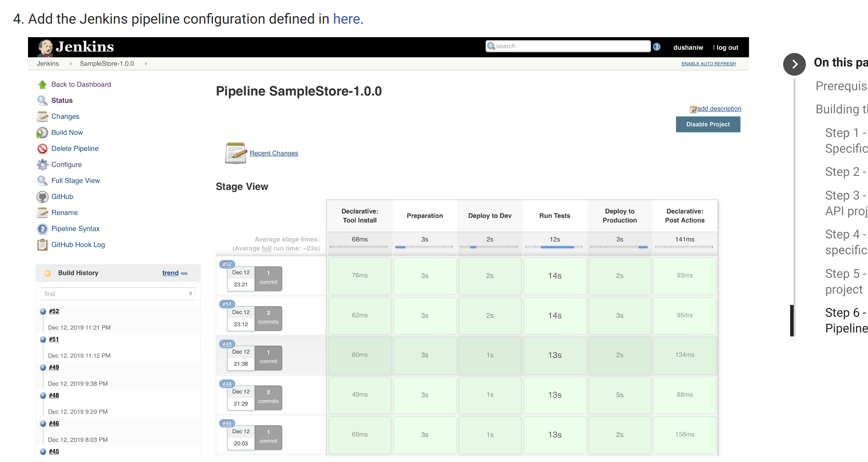Click the add description edit icon
This screenshot has height=462, width=868.
coord(693,109)
